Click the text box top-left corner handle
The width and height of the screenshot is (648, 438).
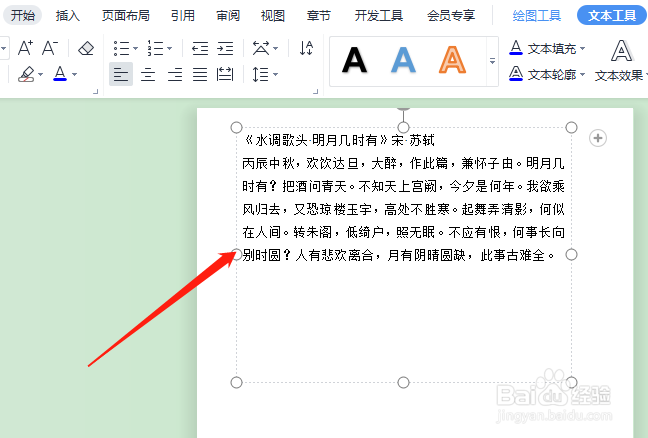click(236, 127)
